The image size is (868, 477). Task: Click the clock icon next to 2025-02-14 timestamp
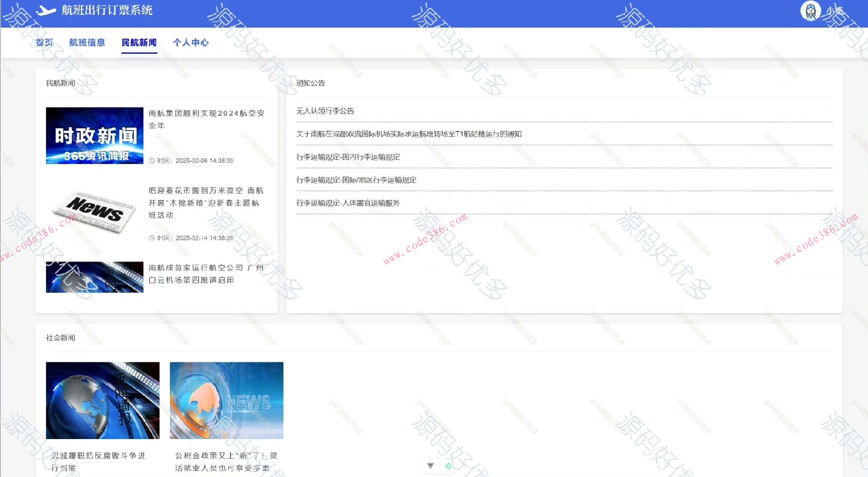click(x=151, y=237)
